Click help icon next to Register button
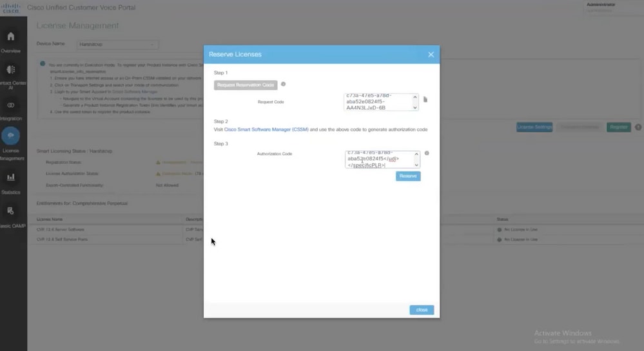644x351 pixels. (638, 127)
